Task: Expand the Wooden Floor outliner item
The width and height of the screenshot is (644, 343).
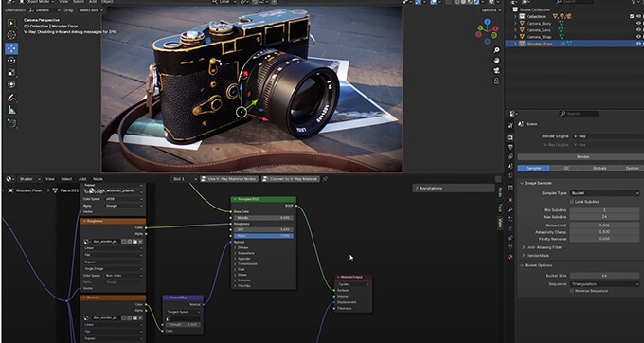Action: (x=515, y=44)
